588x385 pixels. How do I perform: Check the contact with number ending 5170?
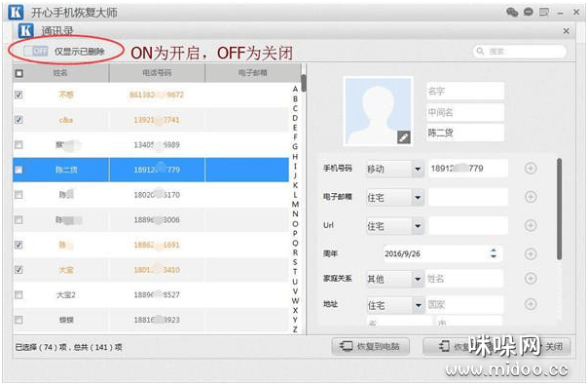[x=18, y=195]
